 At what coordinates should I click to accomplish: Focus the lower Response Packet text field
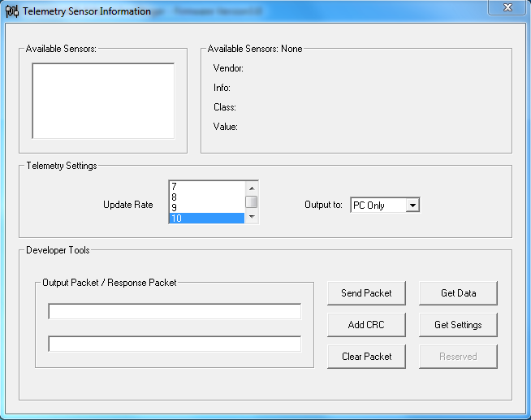click(x=175, y=344)
